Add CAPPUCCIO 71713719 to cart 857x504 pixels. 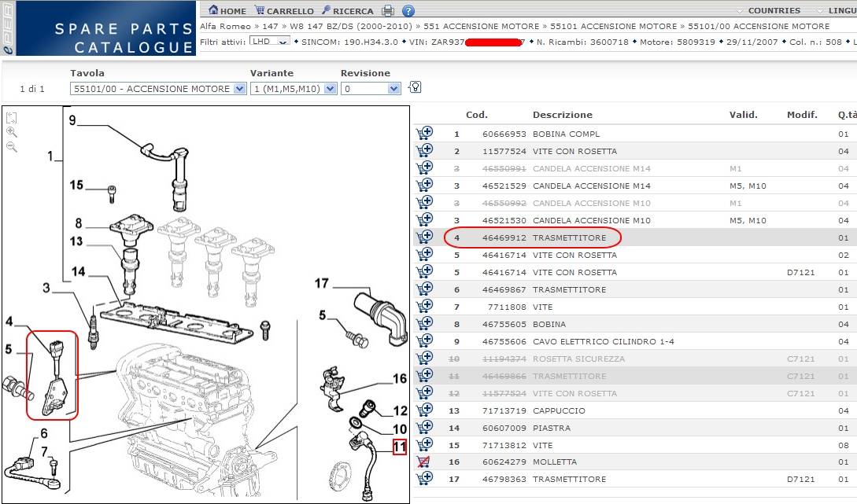(x=424, y=410)
